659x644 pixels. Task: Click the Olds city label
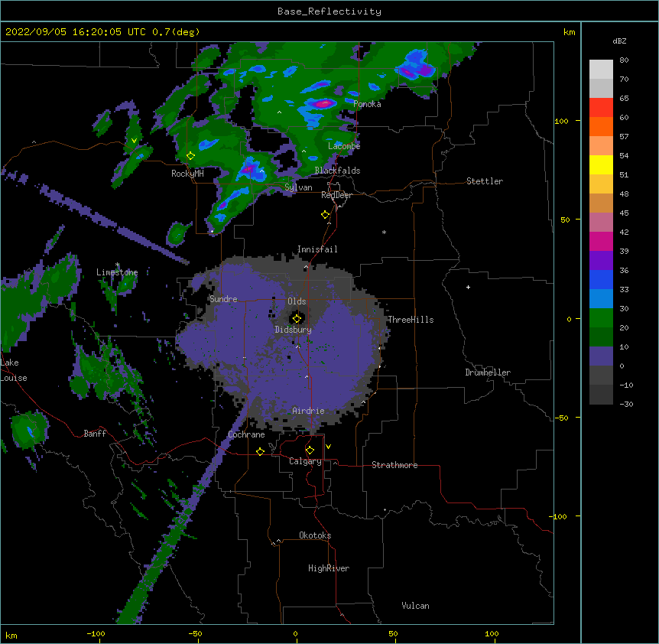297,301
